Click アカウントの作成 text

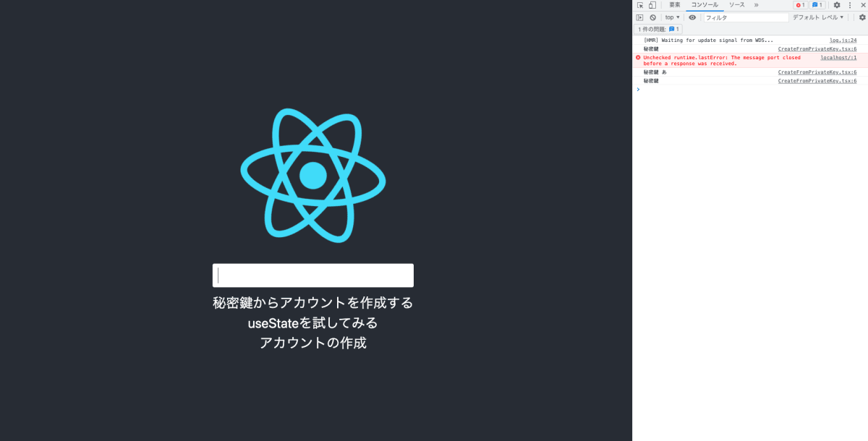(313, 343)
